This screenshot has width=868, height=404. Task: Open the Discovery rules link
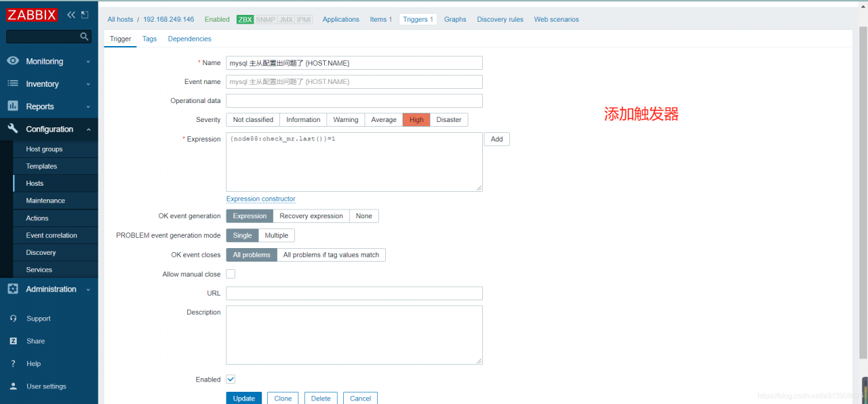tap(500, 20)
